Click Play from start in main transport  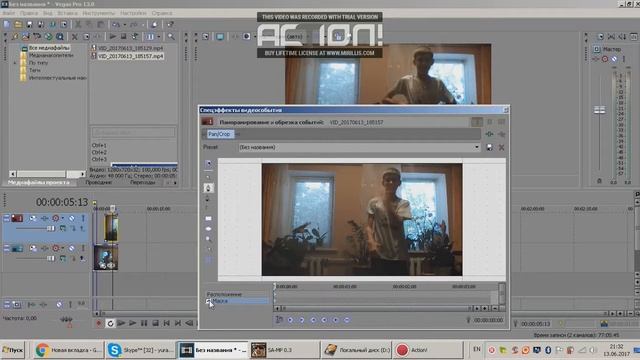121,323
